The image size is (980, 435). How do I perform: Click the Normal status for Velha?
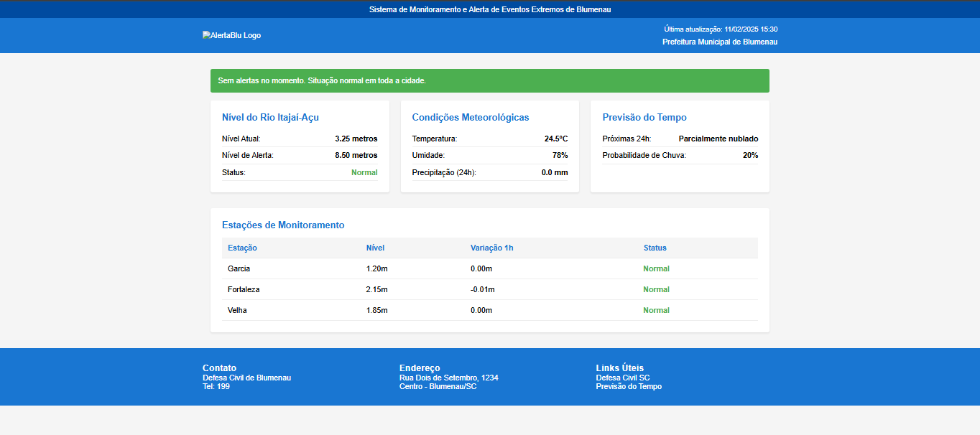pos(656,310)
